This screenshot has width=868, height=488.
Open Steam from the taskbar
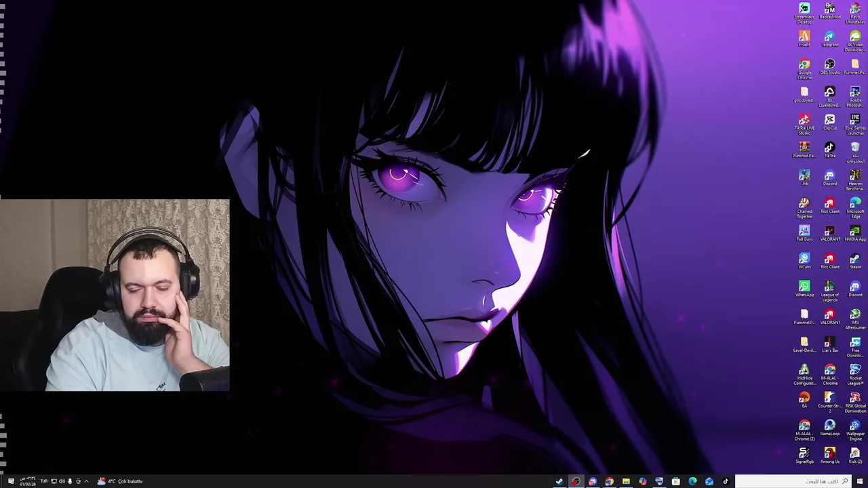tap(559, 481)
